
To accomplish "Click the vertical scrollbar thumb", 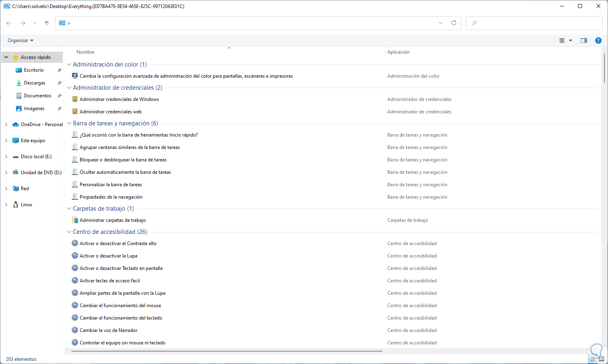I will (x=604, y=68).
